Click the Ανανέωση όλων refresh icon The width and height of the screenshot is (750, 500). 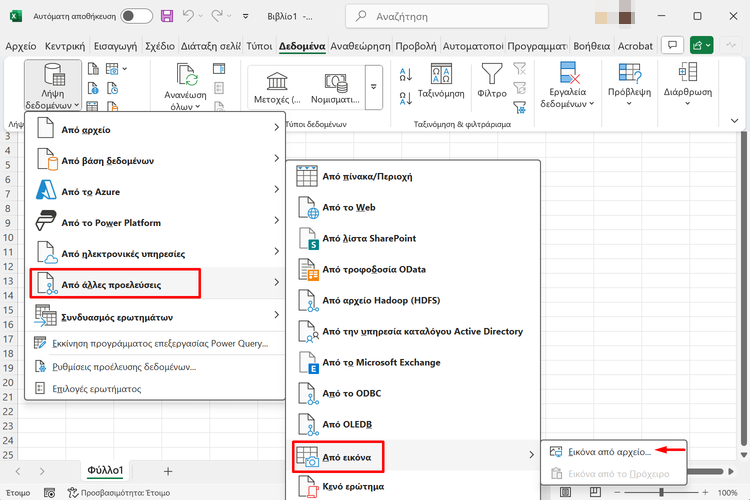[x=186, y=75]
